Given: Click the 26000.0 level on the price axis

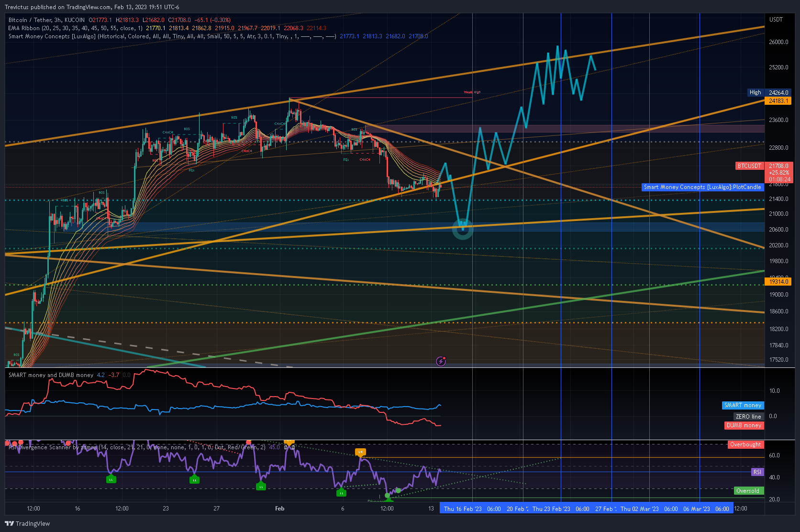Looking at the screenshot, I should (778, 42).
